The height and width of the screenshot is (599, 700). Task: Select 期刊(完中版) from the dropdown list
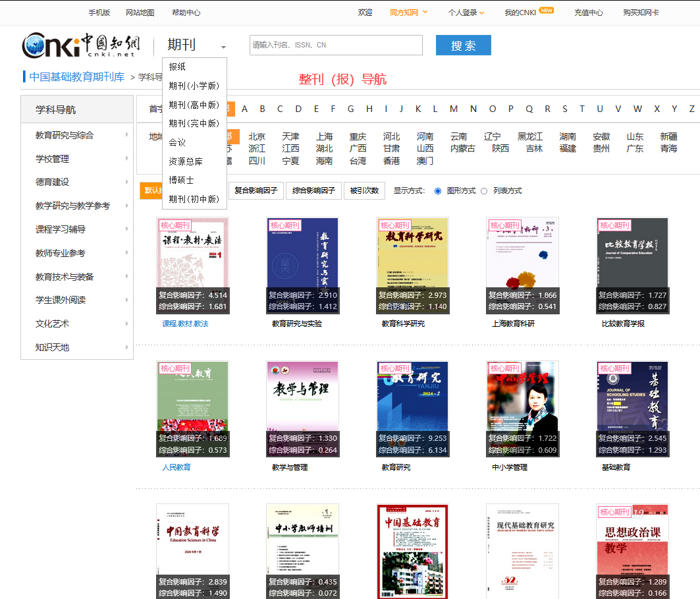point(195,123)
